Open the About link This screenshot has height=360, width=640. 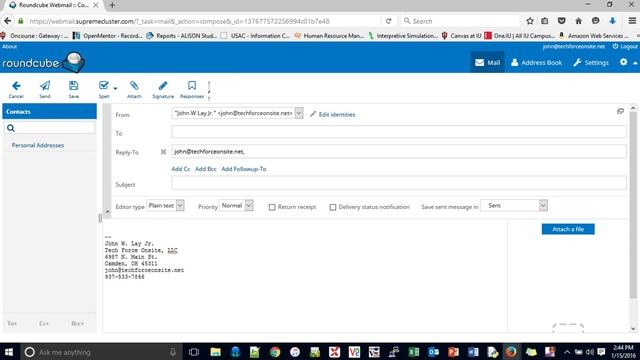pyautogui.click(x=9, y=47)
